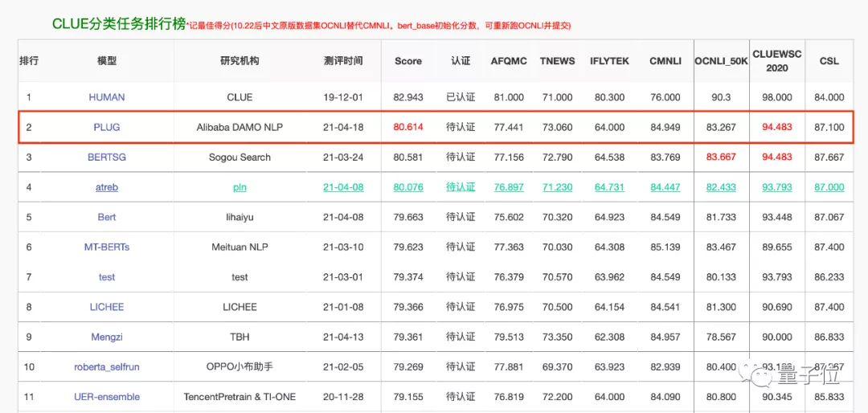The image size is (868, 413).
Task: Select Sogou Search institution cell
Action: point(240,157)
